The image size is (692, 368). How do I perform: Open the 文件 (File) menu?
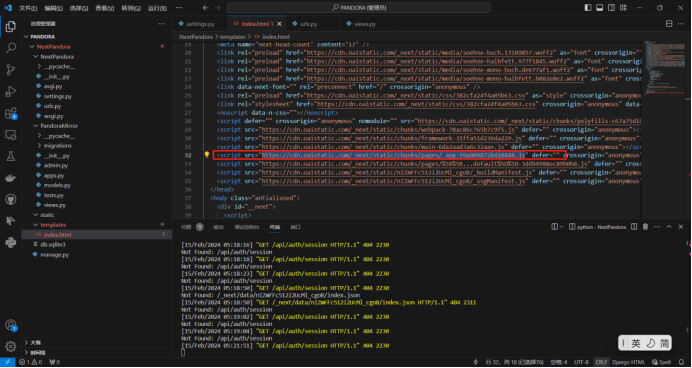click(x=28, y=8)
